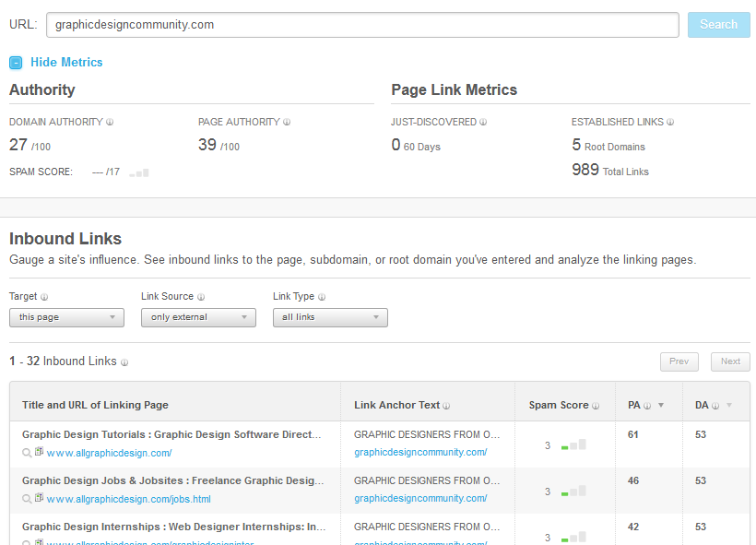The width and height of the screenshot is (756, 545).
Task: Click the URL input field
Action: tap(362, 25)
